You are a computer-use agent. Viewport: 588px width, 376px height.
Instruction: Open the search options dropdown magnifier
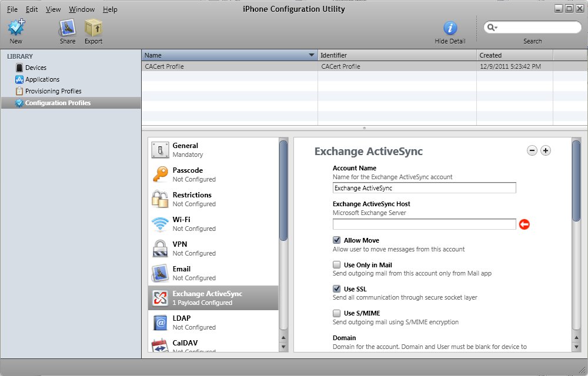492,28
